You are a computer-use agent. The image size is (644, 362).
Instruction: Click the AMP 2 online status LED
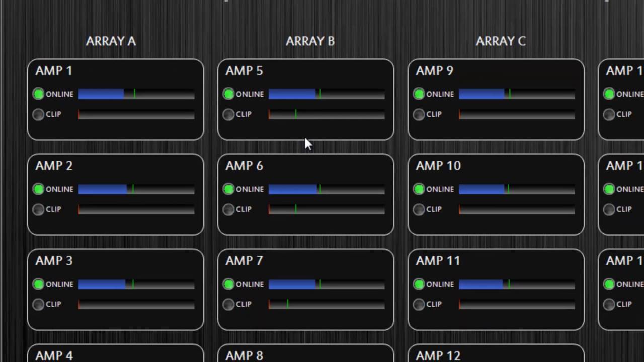tap(39, 189)
